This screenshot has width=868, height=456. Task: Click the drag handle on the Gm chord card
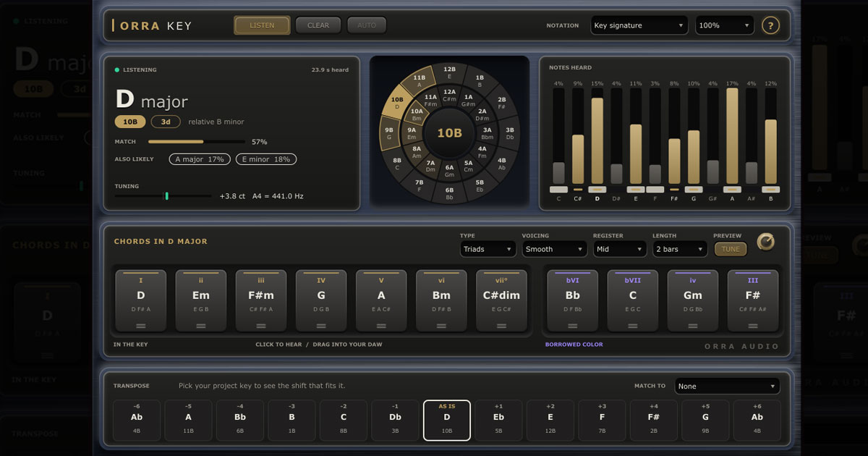[x=693, y=326]
